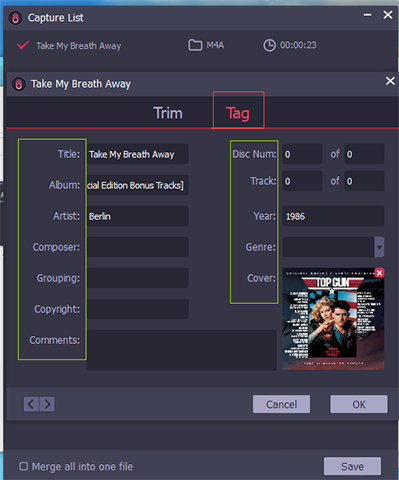Click the Save button
The width and height of the screenshot is (399, 480).
[352, 466]
